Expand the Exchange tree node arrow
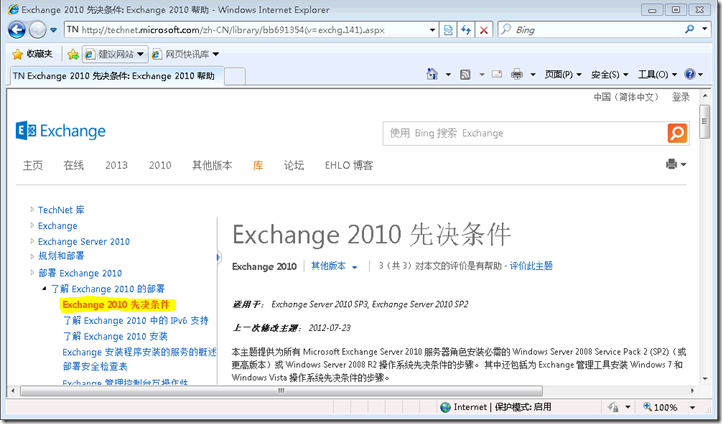The height and width of the screenshot is (424, 722). 32,225
